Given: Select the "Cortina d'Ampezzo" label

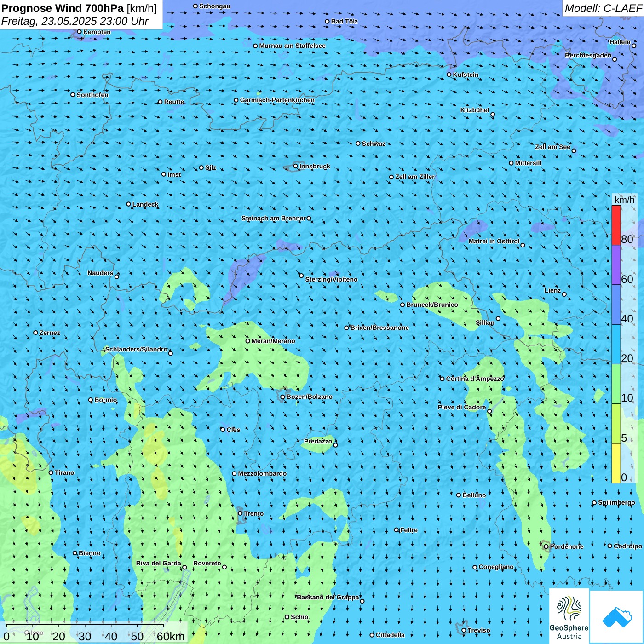Looking at the screenshot, I should [475, 379].
